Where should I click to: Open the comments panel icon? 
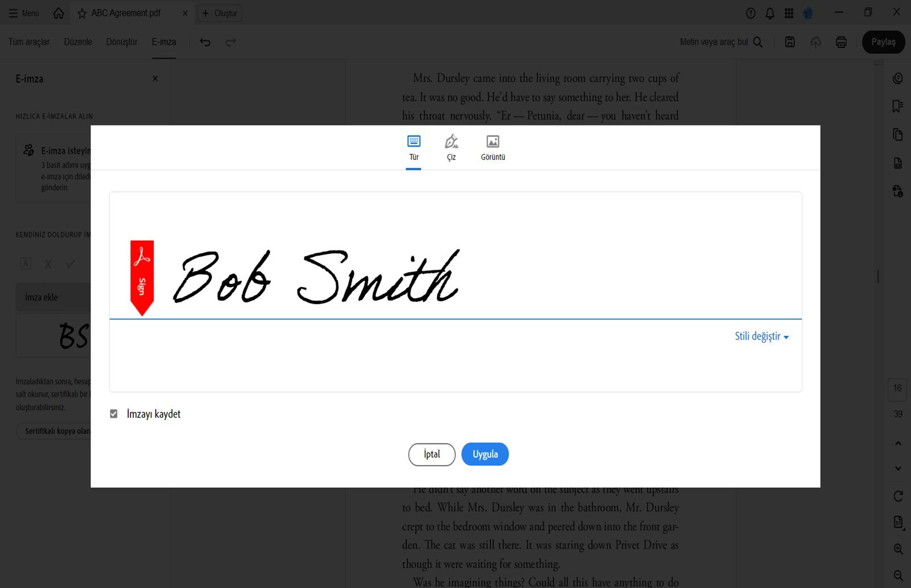898,78
